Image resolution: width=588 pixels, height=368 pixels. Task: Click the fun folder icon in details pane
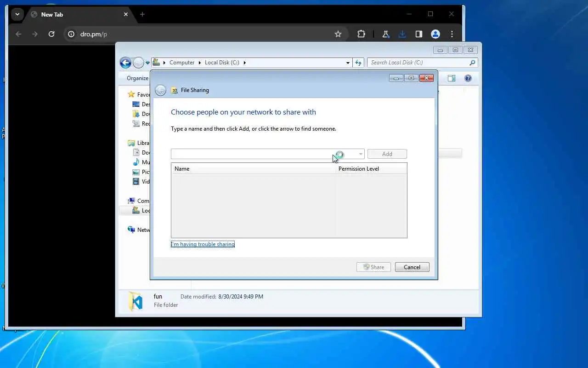(x=135, y=301)
